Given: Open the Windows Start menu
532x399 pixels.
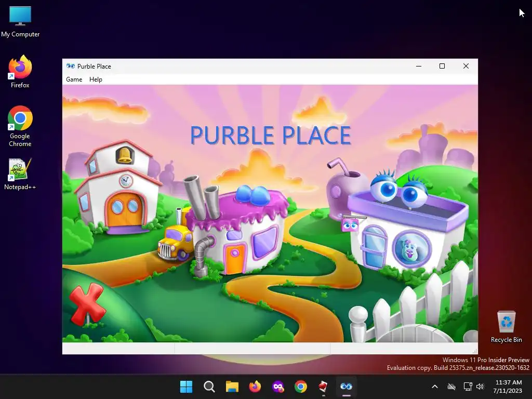Looking at the screenshot, I should 186,387.
